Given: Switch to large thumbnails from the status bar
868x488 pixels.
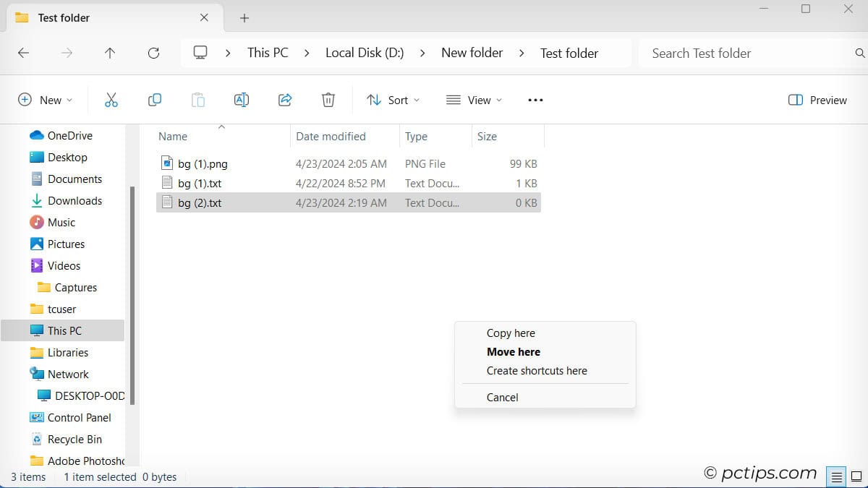Looking at the screenshot, I should [x=857, y=476].
